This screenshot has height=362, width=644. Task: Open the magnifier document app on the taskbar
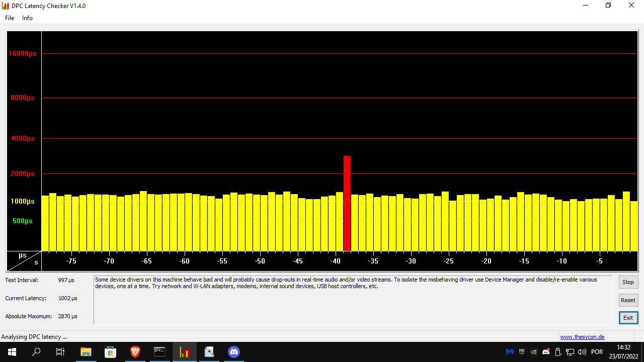[x=209, y=352]
